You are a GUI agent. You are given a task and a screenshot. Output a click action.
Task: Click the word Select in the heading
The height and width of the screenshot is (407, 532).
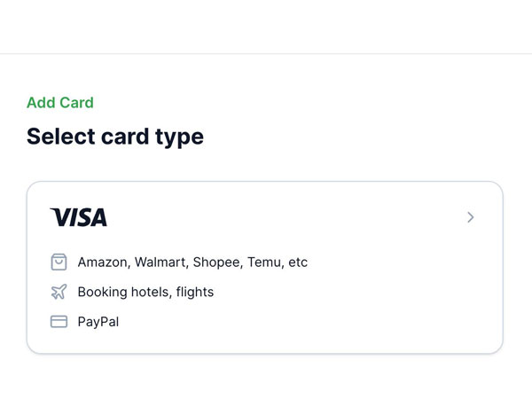coord(60,137)
